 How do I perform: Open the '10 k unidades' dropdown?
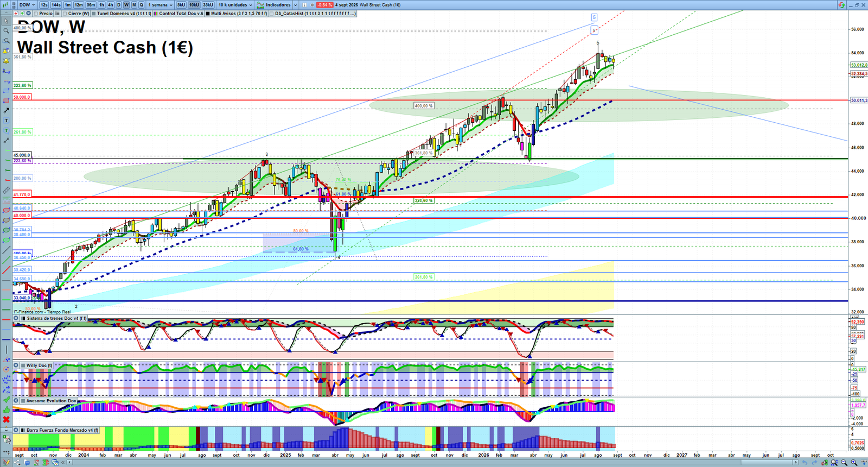[235, 5]
